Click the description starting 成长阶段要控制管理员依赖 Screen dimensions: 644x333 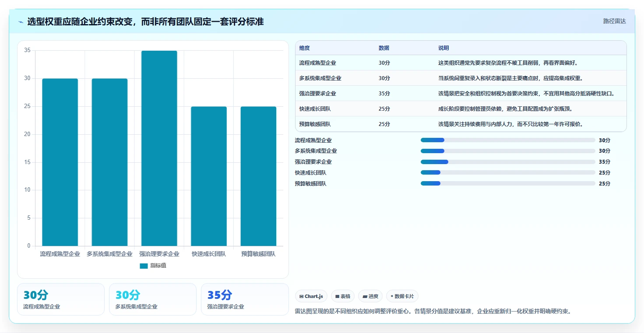[505, 109]
